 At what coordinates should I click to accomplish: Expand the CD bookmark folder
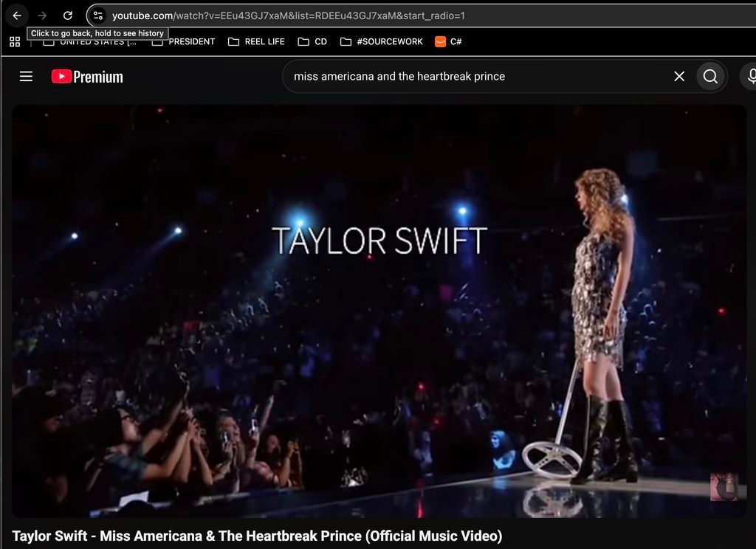312,41
